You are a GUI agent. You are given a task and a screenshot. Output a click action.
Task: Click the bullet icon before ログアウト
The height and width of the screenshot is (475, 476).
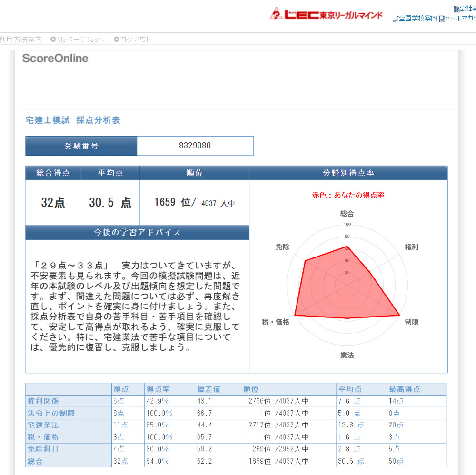[x=116, y=40]
